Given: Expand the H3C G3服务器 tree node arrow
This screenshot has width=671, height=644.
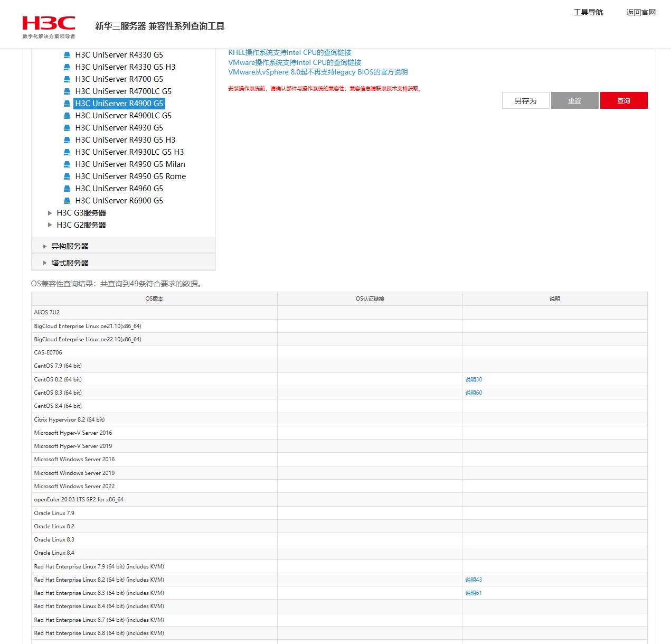Looking at the screenshot, I should tap(50, 213).
